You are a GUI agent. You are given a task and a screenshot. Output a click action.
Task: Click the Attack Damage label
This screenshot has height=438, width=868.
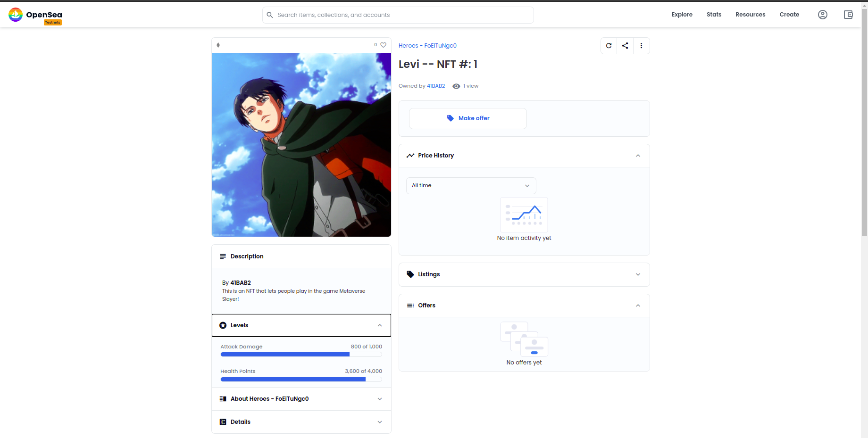[242, 347]
